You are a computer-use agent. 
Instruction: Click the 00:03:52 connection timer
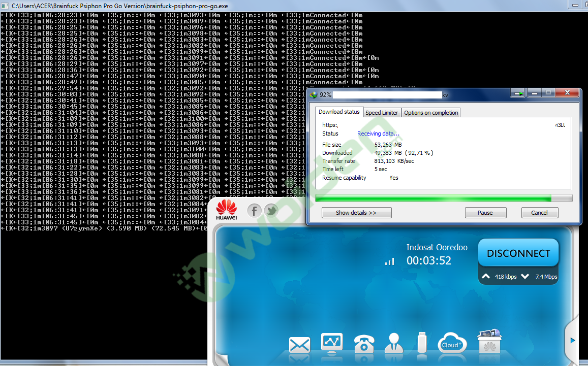(428, 260)
